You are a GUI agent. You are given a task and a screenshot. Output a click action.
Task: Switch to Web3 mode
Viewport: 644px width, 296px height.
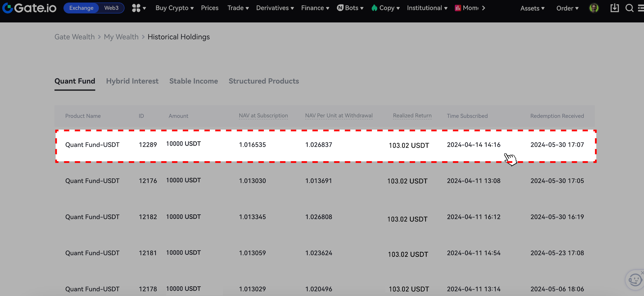click(x=111, y=8)
